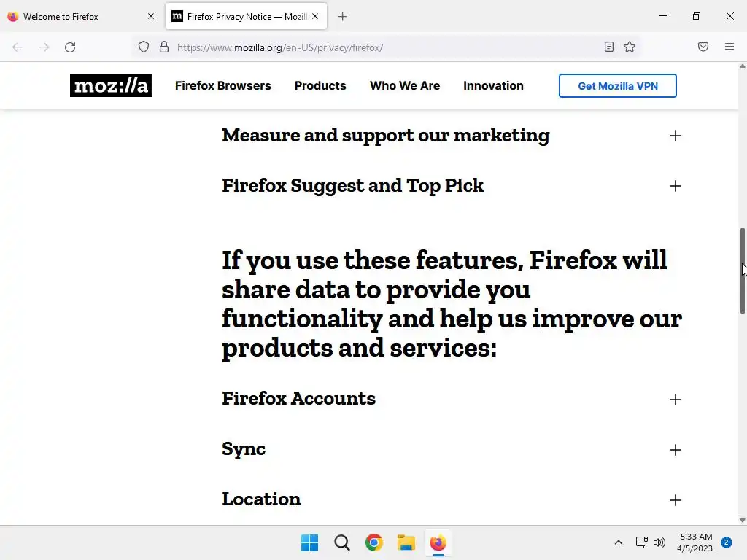Click the Mozilla logo

[111, 85]
